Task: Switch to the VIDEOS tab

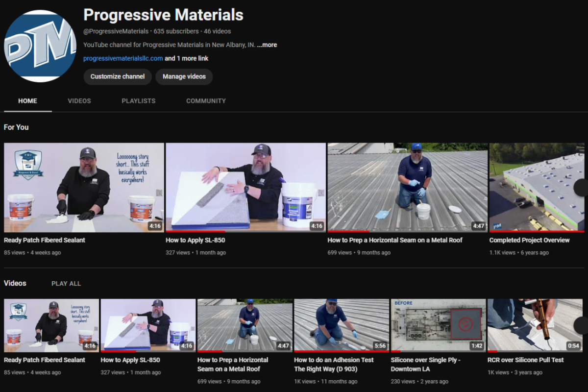Action: [79, 101]
